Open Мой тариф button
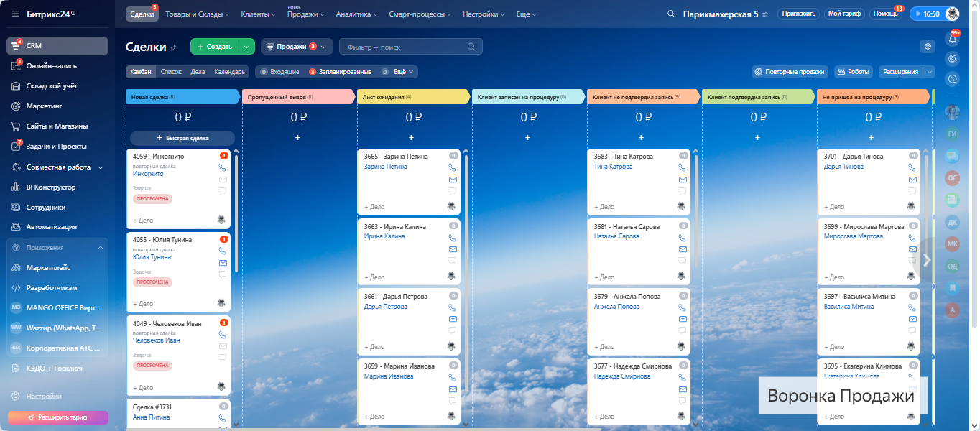 click(x=844, y=14)
